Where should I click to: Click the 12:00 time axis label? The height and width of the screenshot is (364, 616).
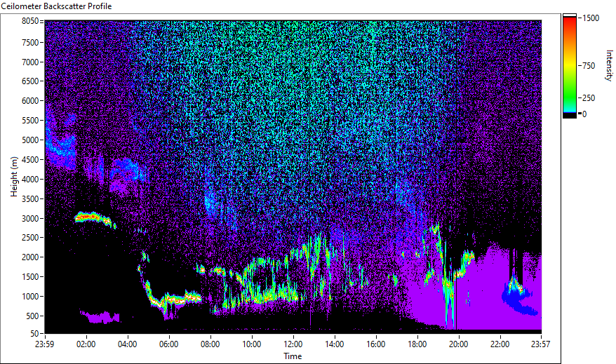pyautogui.click(x=293, y=344)
